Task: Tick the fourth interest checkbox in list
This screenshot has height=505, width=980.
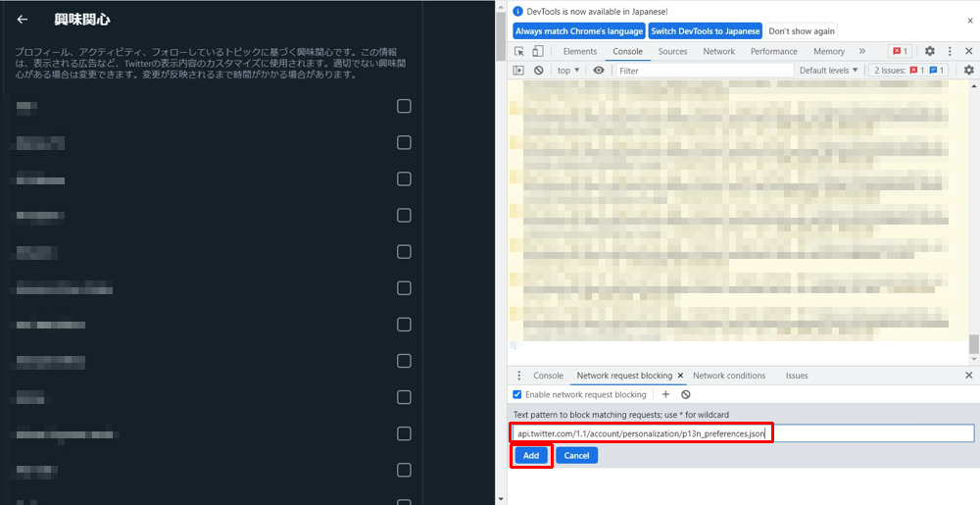Action: click(x=405, y=215)
